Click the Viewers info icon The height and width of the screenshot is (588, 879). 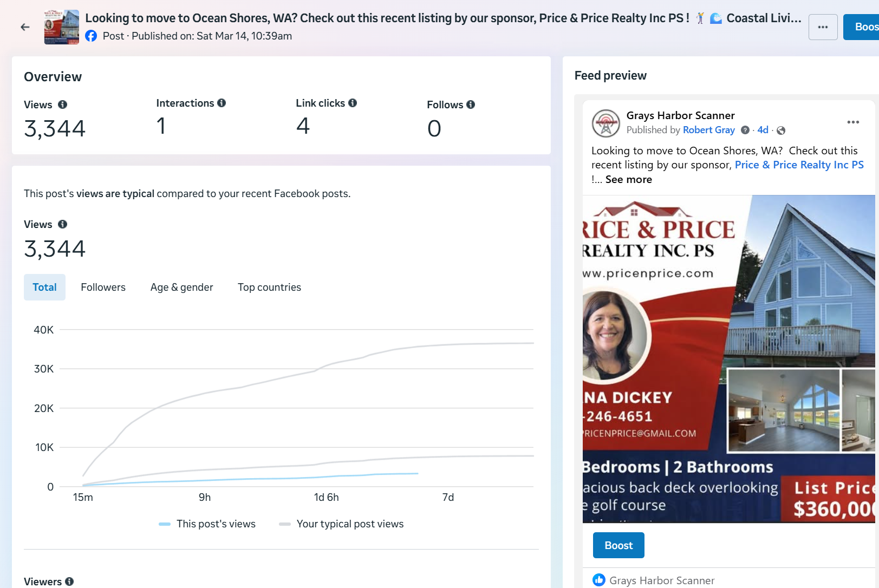[x=69, y=582]
